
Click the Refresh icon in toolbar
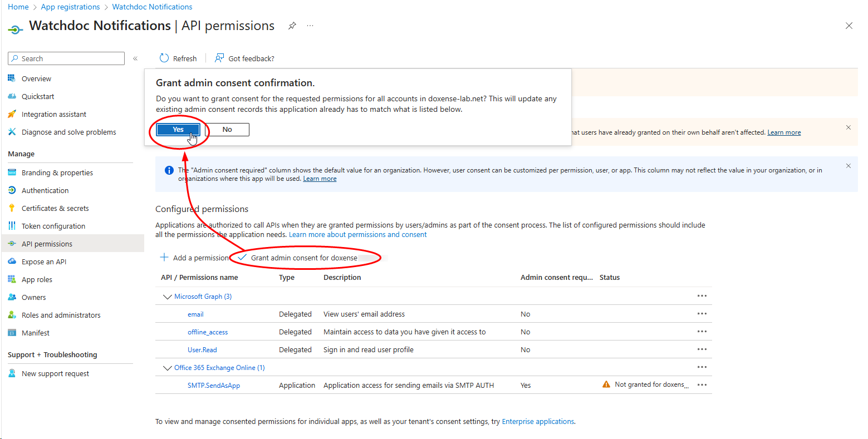164,58
